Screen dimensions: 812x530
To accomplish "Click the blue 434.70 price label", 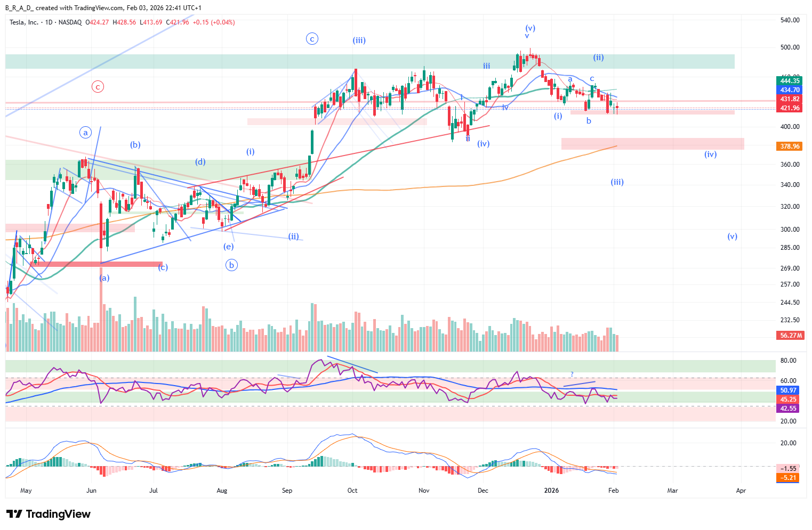I will coord(790,90).
